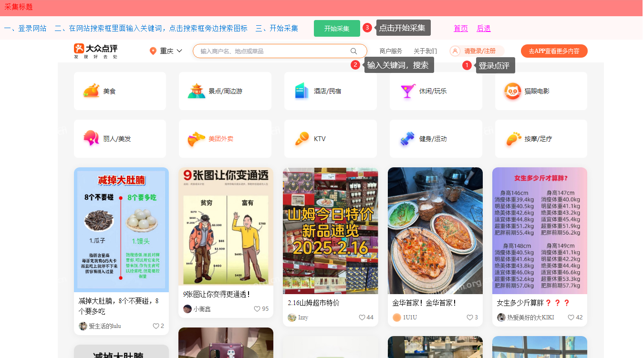The image size is (644, 358).
Task: Like the post by 热爱美好的大KIKI
Action: tap(571, 317)
